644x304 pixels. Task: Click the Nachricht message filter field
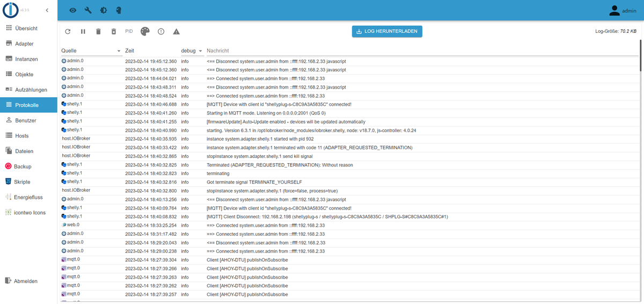click(x=421, y=50)
